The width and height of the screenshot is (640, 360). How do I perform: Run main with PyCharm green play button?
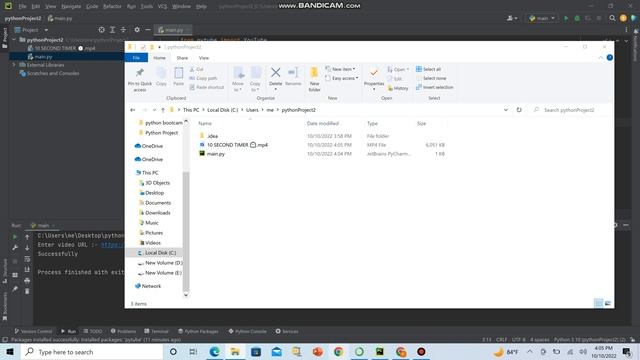pos(566,18)
